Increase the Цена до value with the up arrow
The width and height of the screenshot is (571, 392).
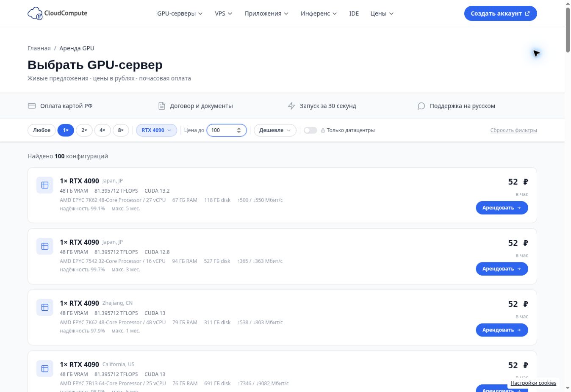(239, 128)
